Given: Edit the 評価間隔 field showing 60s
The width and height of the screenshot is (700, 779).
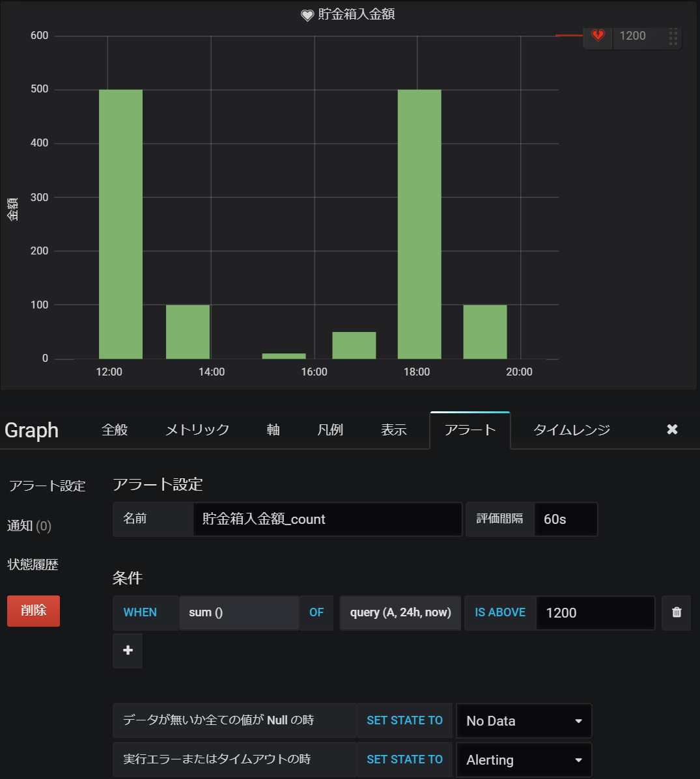Looking at the screenshot, I should tap(566, 519).
